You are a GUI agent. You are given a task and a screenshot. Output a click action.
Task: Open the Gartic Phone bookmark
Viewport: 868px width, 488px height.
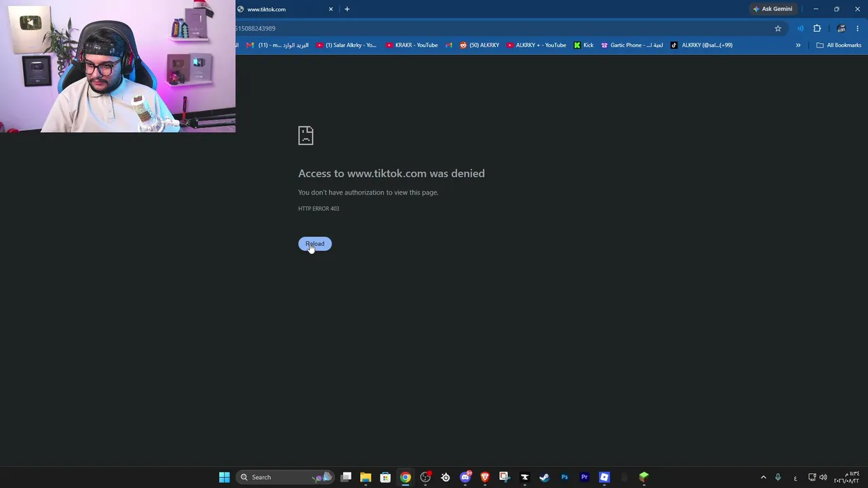(632, 45)
